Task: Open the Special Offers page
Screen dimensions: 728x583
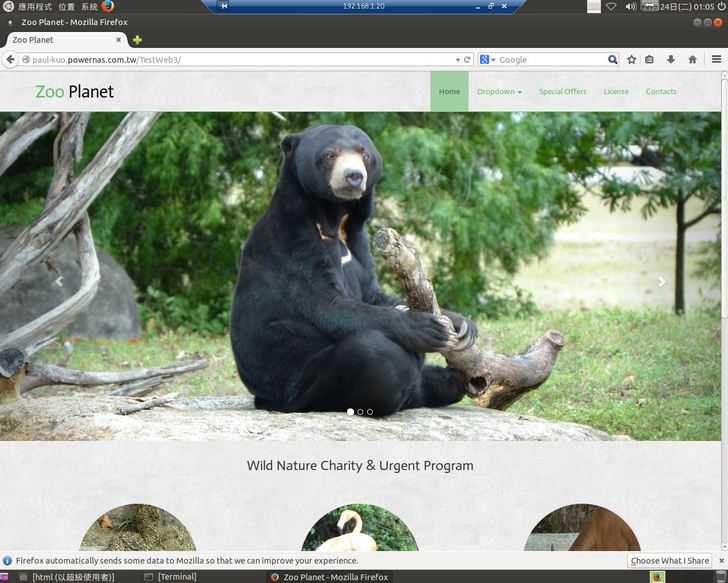Action: point(563,91)
